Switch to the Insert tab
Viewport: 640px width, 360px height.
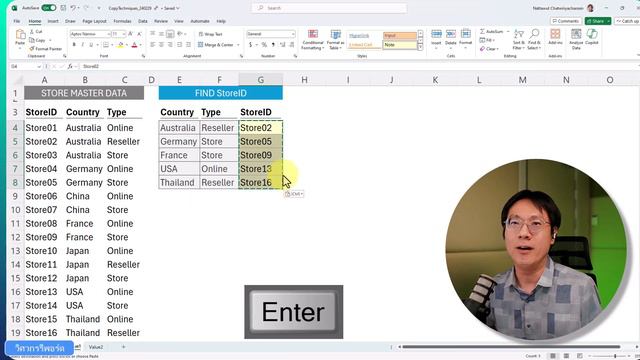(53, 21)
